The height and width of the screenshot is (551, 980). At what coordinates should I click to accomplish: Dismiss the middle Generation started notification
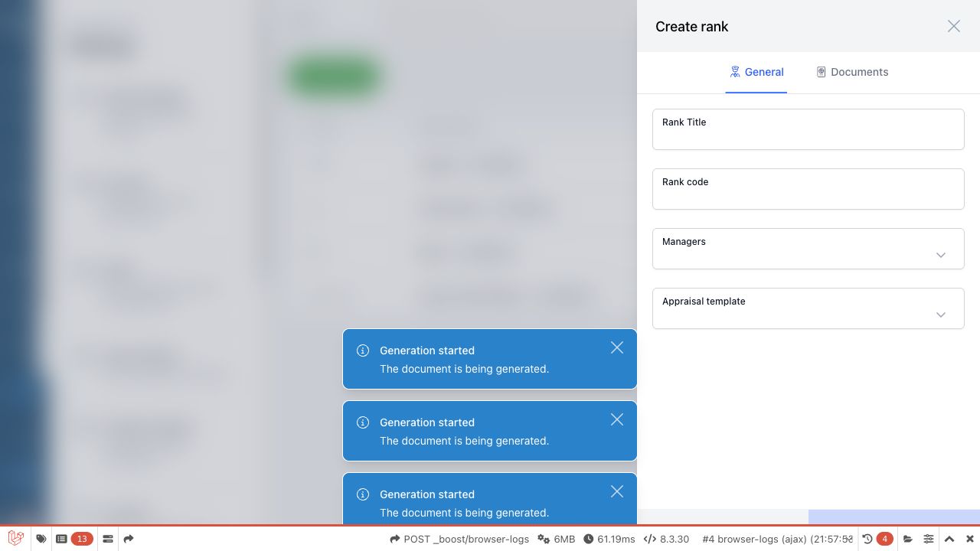pyautogui.click(x=617, y=419)
